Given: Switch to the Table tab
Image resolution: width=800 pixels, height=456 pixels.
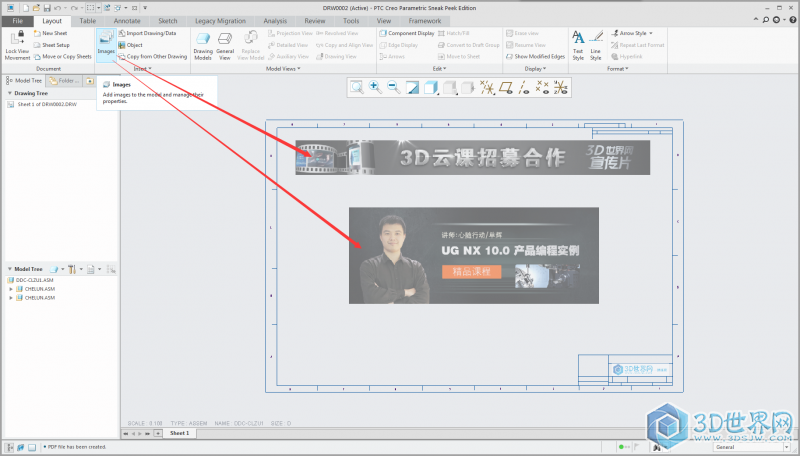Looking at the screenshot, I should [x=88, y=21].
